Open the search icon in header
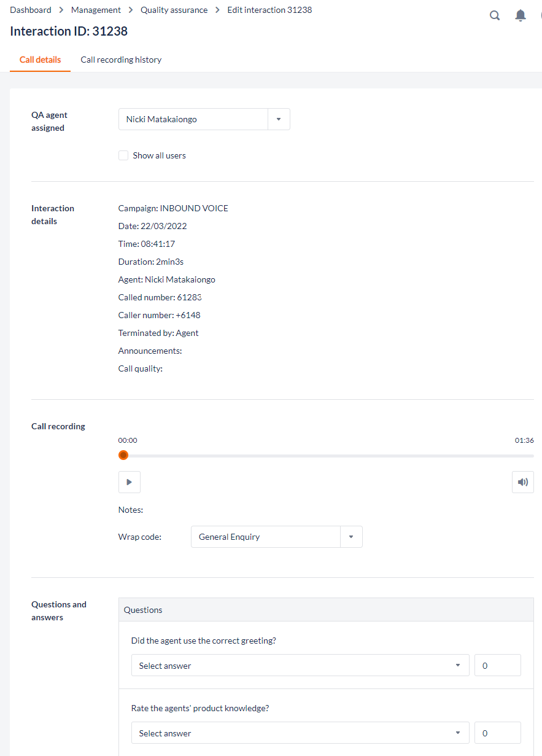This screenshot has width=542, height=756. [495, 15]
